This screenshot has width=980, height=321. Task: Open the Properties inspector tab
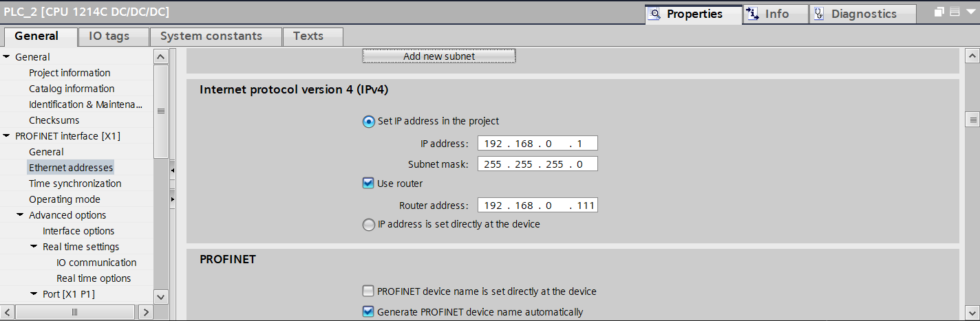coord(694,14)
